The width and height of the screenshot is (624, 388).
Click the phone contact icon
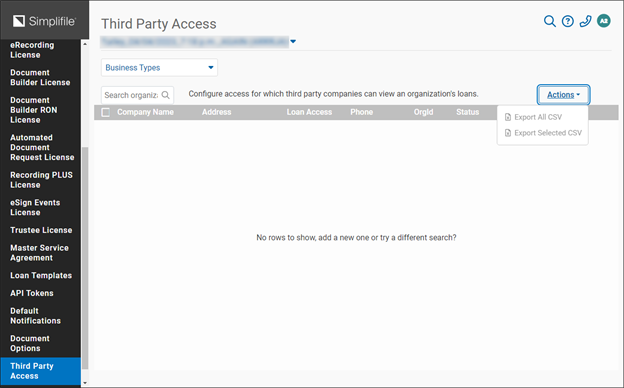585,21
